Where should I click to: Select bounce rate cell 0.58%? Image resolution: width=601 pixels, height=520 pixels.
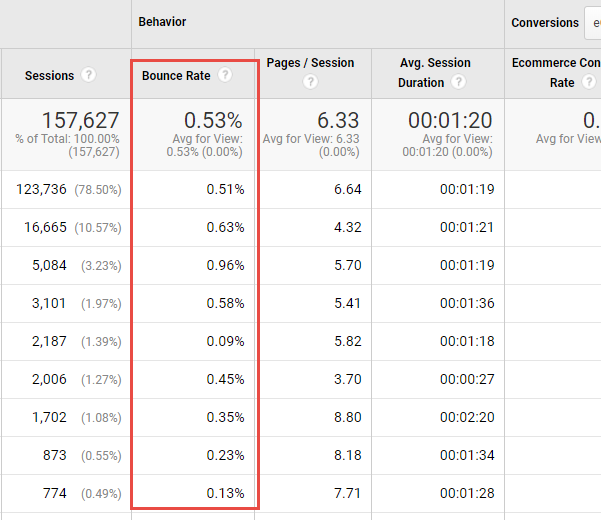225,303
